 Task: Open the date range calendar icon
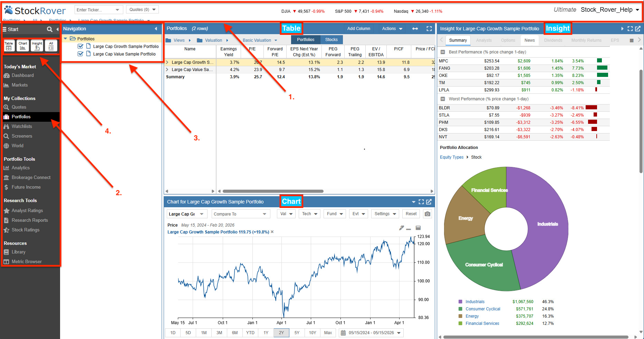(x=343, y=333)
